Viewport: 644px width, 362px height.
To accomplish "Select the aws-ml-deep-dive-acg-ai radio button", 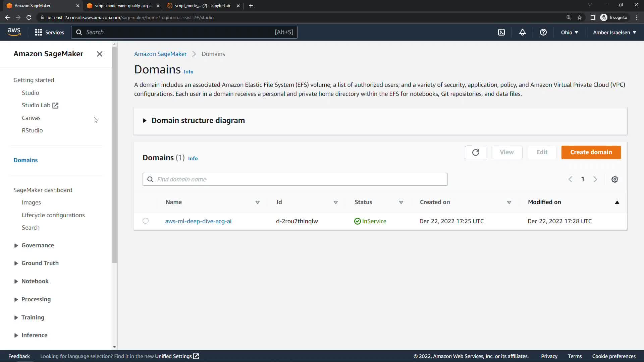I will click(145, 221).
